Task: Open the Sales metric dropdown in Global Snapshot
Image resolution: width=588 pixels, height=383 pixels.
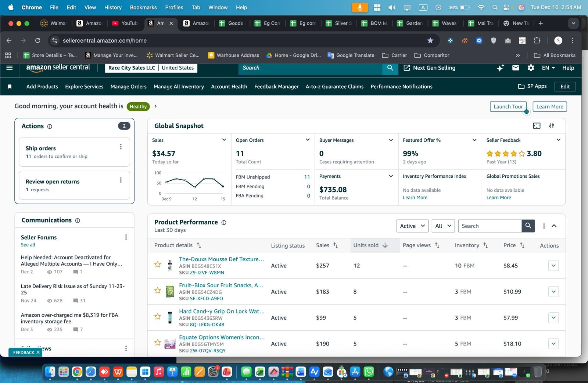Action: click(224, 140)
